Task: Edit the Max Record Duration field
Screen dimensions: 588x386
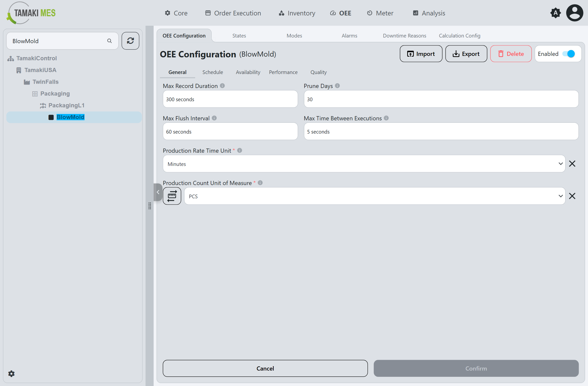Action: click(x=230, y=99)
